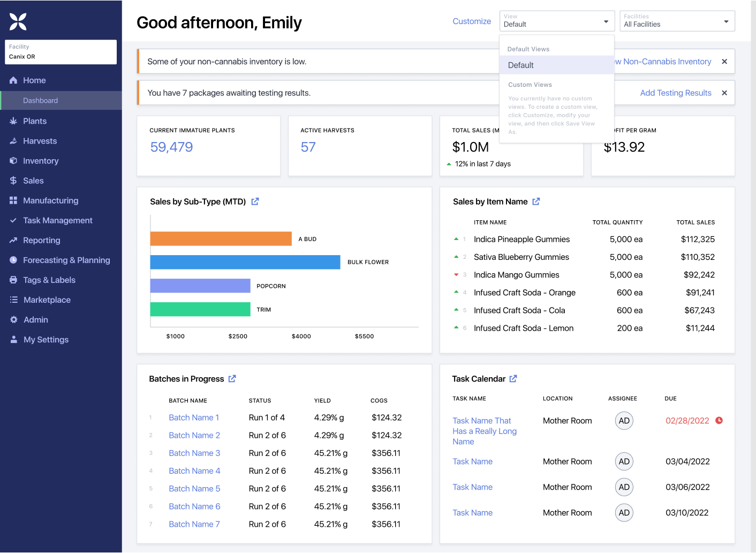Click the Canix logo icon
The image size is (756, 553).
[x=18, y=22]
